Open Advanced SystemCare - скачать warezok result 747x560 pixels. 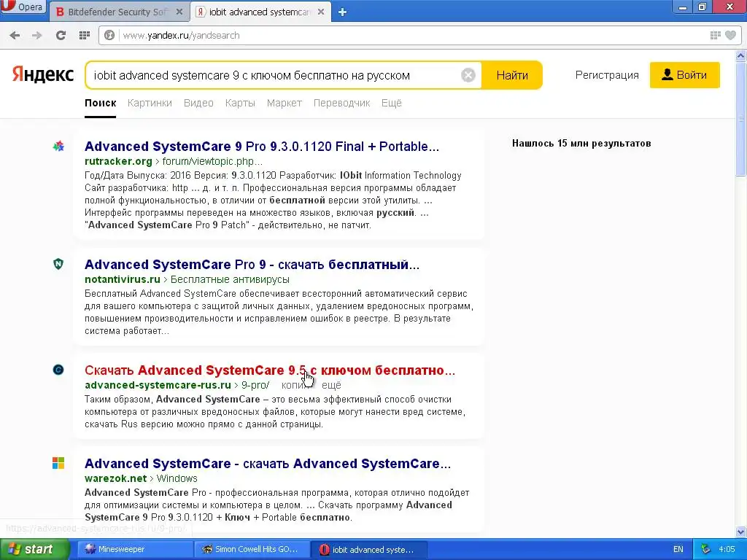268,463
